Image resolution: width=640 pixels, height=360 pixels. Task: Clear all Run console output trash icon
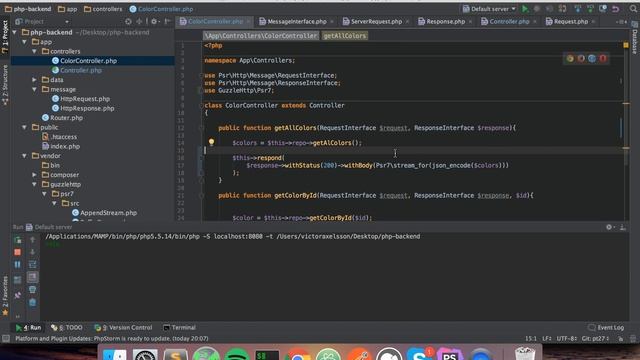coord(32,302)
